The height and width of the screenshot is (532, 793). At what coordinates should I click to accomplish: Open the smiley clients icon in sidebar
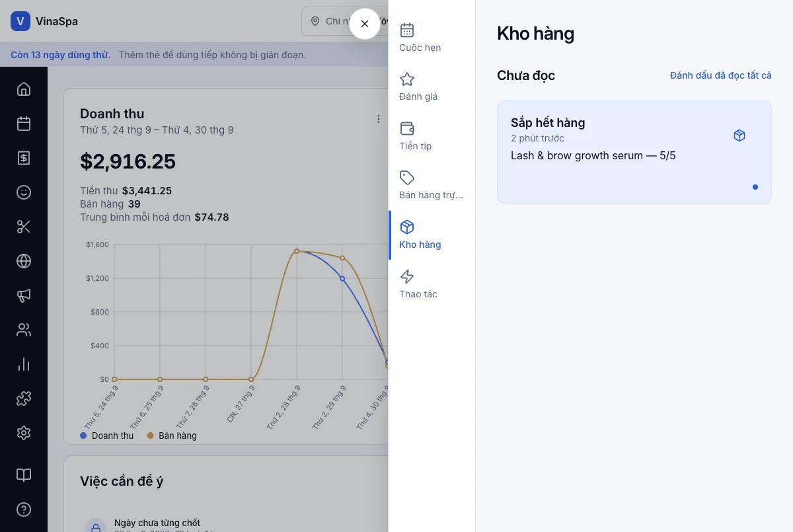(24, 192)
